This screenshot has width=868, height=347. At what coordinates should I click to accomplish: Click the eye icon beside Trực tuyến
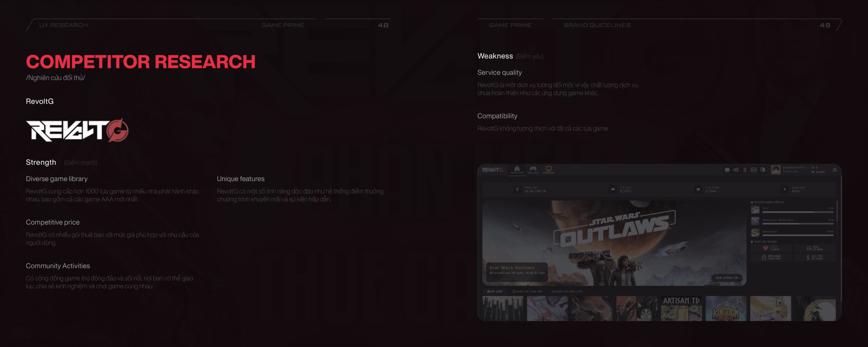[x=698, y=189]
